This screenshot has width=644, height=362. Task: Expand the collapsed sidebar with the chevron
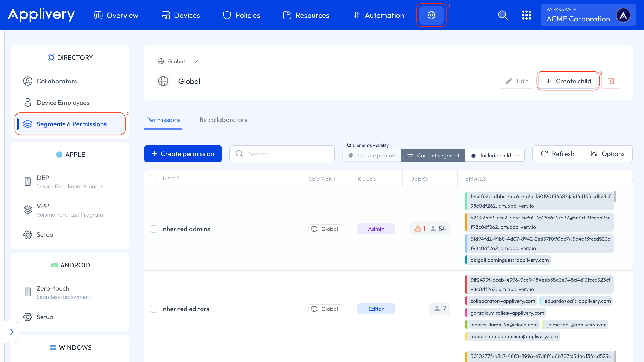point(12,332)
